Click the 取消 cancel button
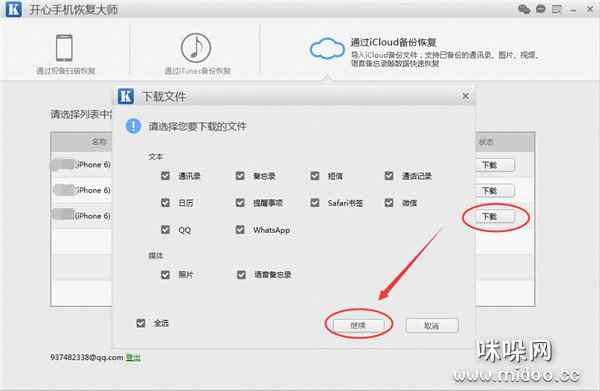 coord(432,326)
